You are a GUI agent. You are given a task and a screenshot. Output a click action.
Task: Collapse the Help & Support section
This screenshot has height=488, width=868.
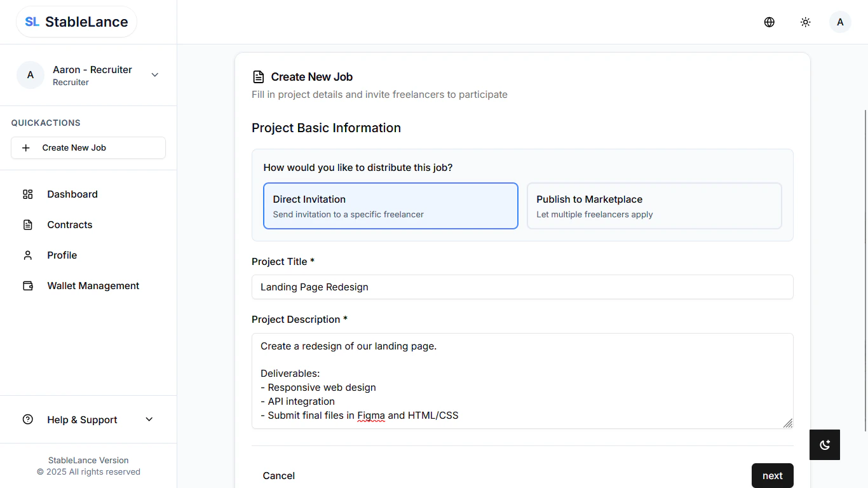[149, 419]
